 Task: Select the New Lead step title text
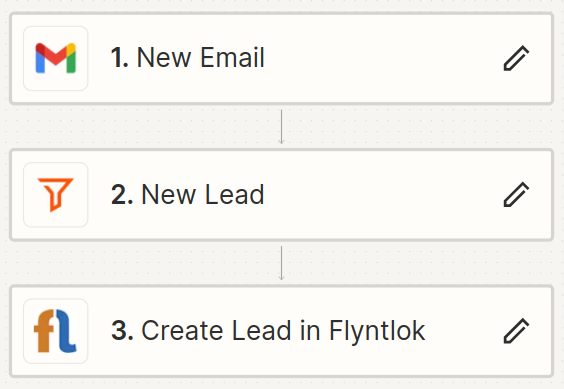pos(203,194)
